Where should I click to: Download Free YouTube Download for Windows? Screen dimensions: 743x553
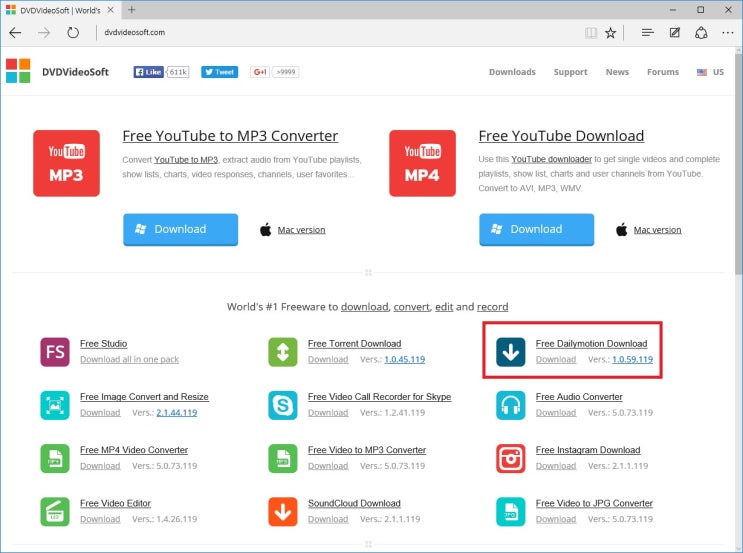(536, 229)
